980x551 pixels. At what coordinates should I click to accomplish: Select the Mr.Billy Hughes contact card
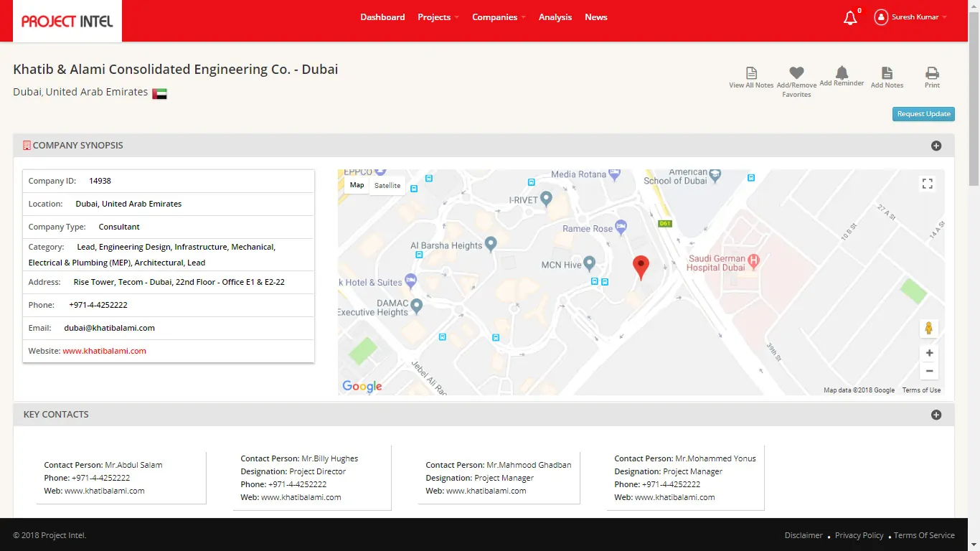pos(312,478)
